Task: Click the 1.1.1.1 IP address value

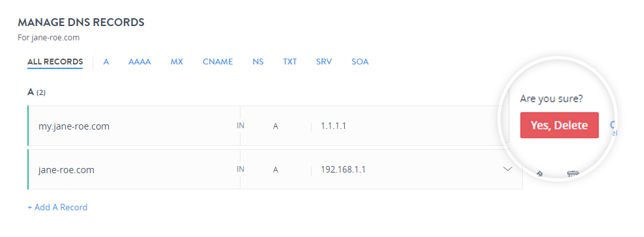Action: tap(334, 126)
